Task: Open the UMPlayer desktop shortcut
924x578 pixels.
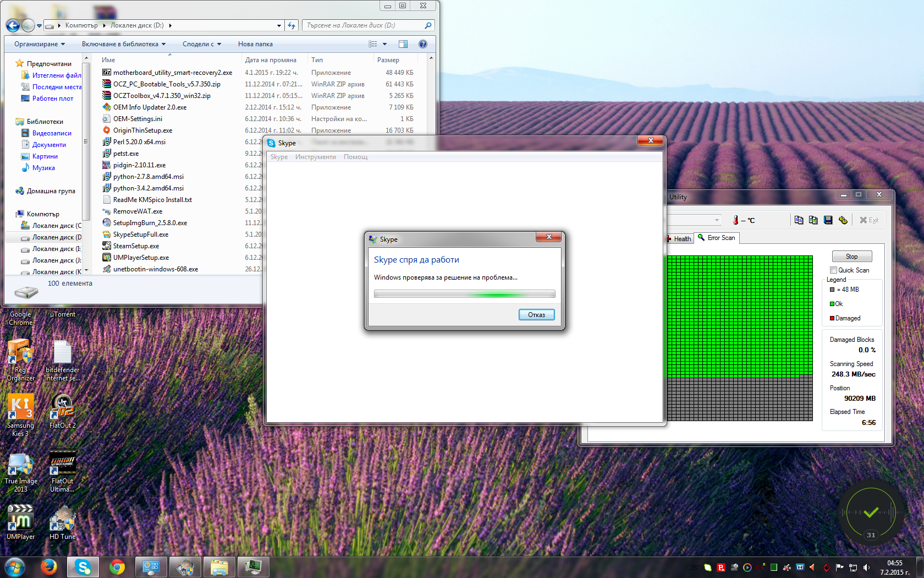Action: [20, 522]
